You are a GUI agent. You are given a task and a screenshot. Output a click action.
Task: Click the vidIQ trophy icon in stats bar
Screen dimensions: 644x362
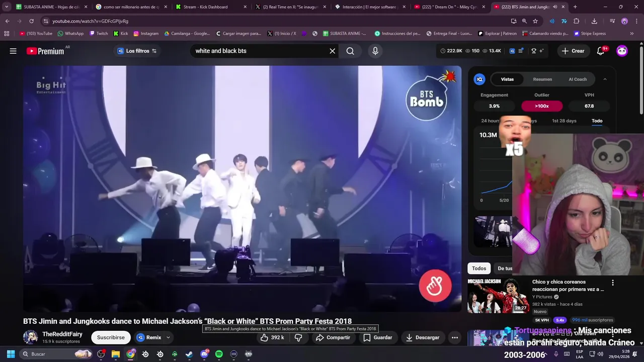[x=534, y=51]
